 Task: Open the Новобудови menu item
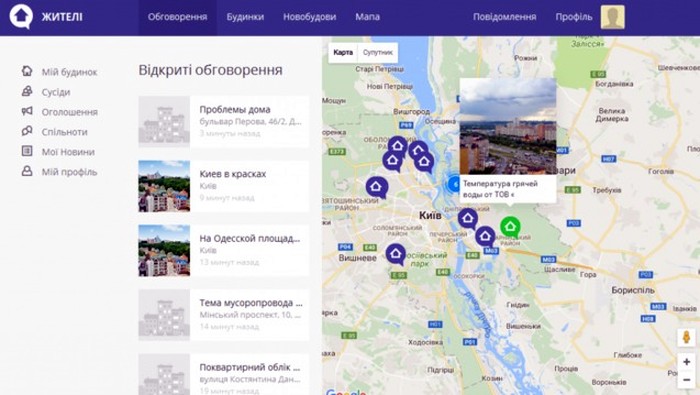(x=309, y=17)
